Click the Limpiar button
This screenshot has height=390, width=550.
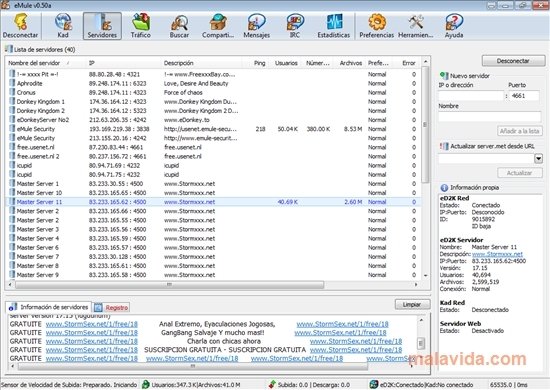click(x=412, y=304)
